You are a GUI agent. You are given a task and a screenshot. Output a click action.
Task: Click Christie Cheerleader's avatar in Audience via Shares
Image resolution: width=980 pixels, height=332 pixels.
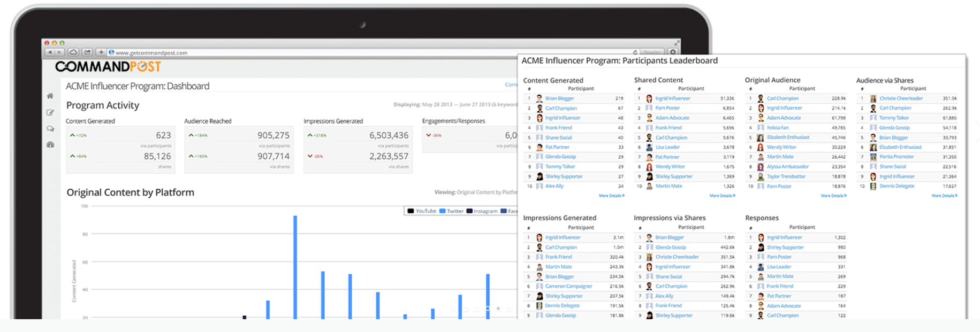[x=873, y=98]
